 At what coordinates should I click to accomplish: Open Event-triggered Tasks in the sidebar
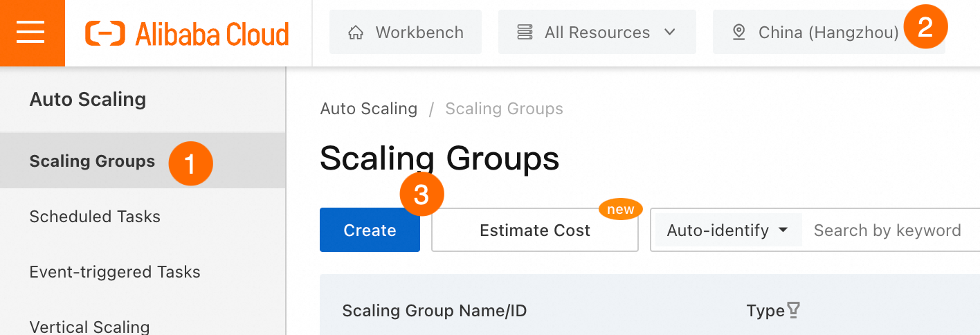115,272
